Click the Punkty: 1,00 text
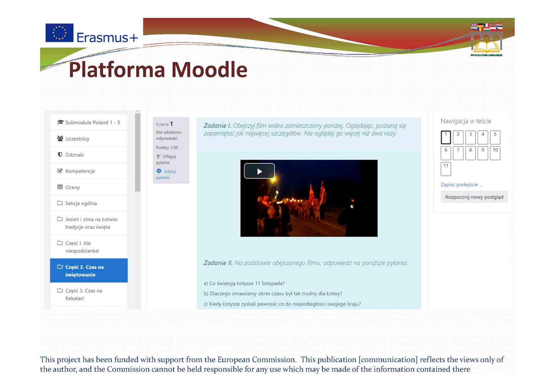The width and height of the screenshot is (555, 392). click(167, 147)
